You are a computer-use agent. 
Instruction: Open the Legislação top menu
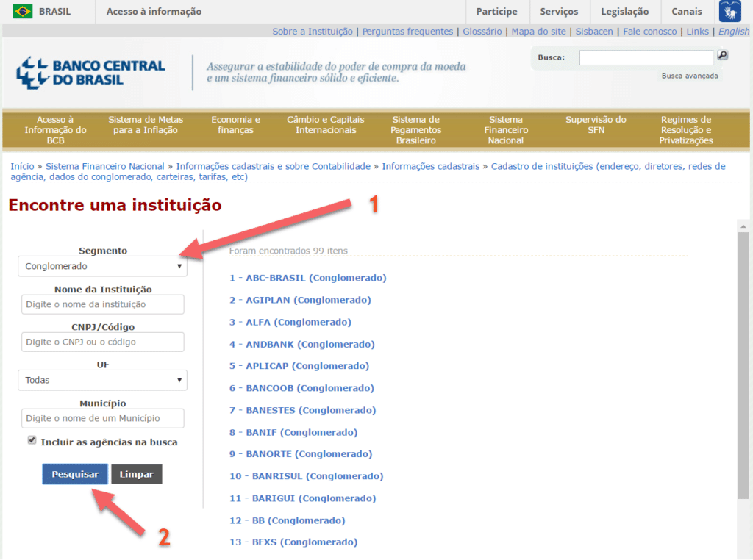(x=625, y=12)
